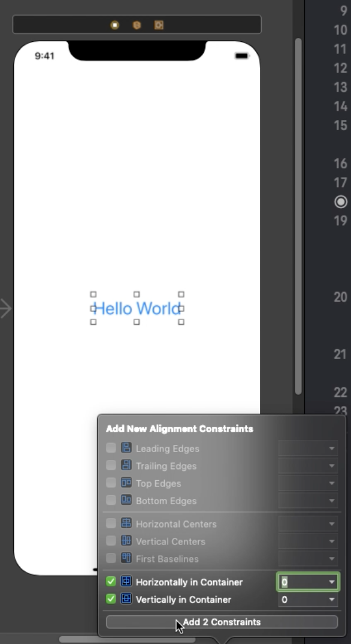Screen dimensions: 351x644
Task: Click the canvas horizontal scrollbar
Action: tap(127, 639)
